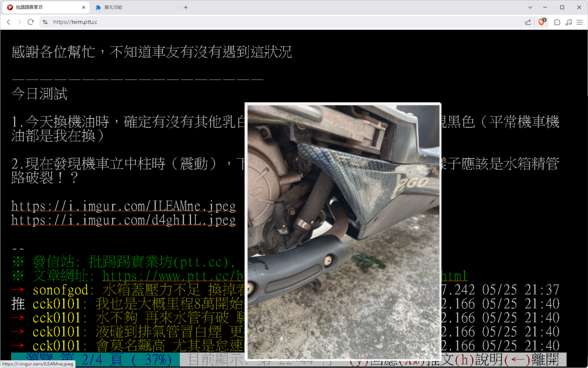This screenshot has height=368, width=588.
Task: Open a new tab with the plus button
Action: click(x=186, y=7)
